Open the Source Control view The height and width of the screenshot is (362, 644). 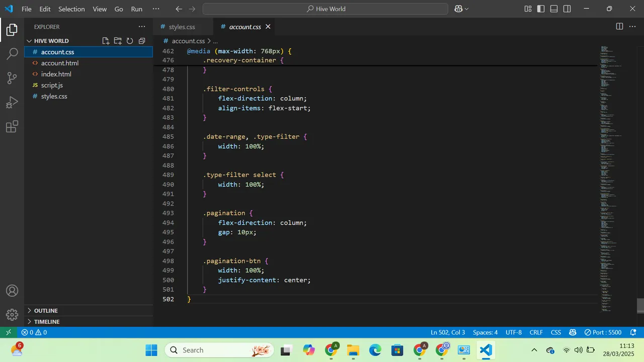coord(12,78)
